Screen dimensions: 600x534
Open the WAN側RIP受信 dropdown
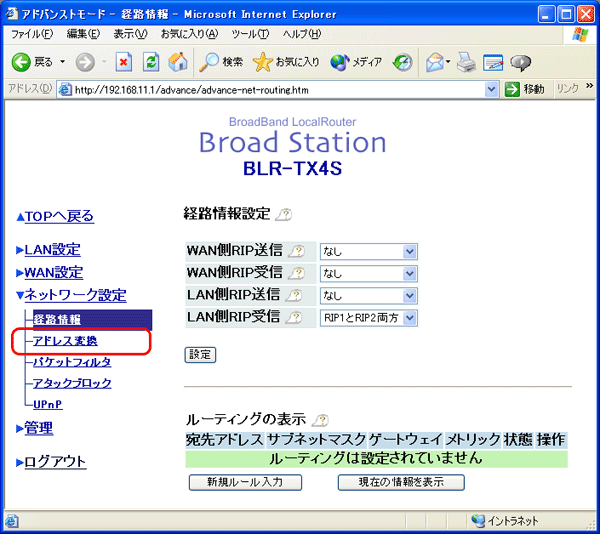[x=368, y=274]
